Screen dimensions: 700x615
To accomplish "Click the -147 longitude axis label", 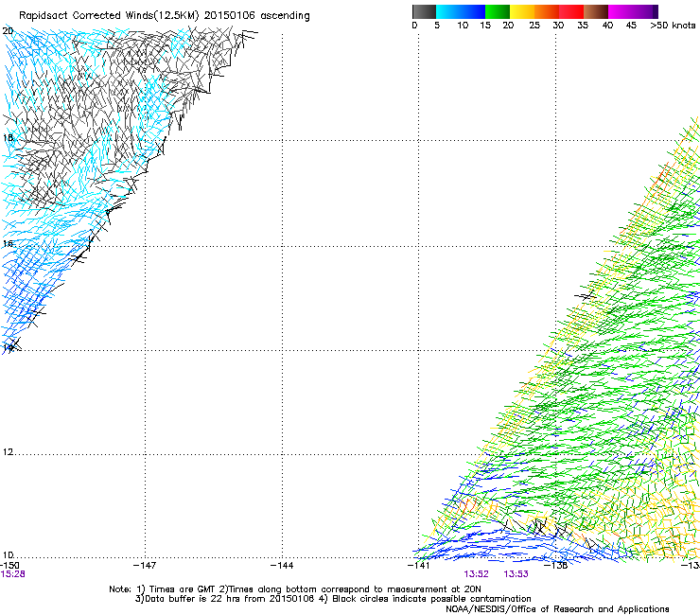I will [x=145, y=566].
